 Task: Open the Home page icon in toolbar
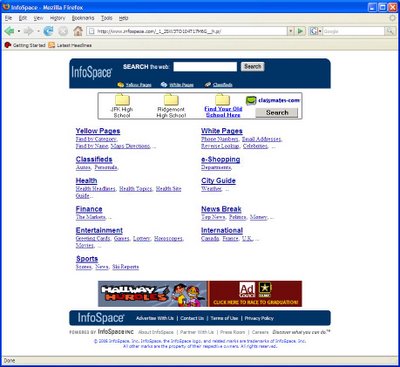pyautogui.click(x=78, y=31)
